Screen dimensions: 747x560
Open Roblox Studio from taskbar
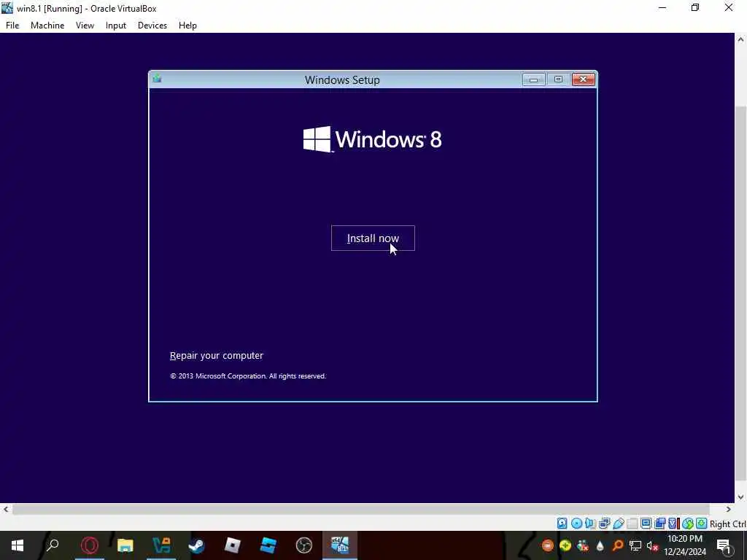tap(268, 545)
